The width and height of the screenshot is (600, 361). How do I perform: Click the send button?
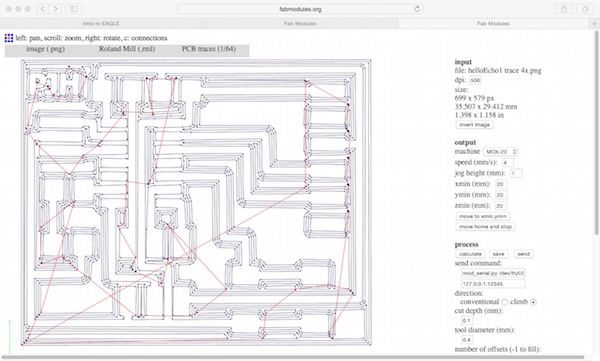tap(523, 254)
